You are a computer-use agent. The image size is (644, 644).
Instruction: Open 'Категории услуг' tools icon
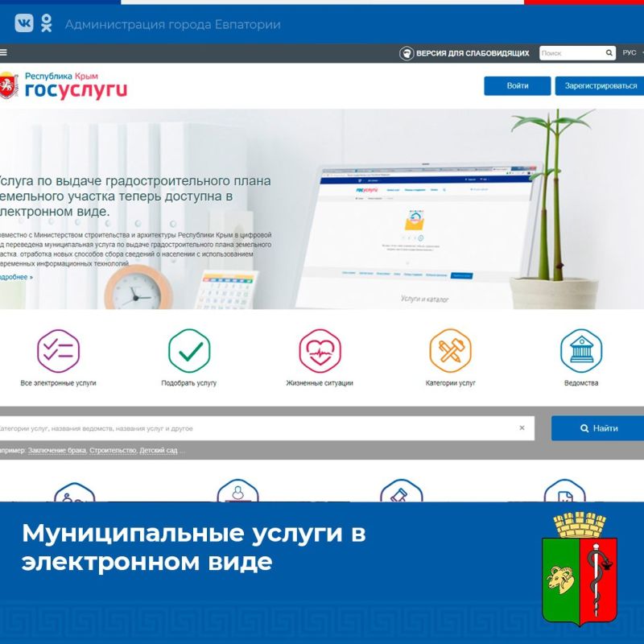(450, 351)
